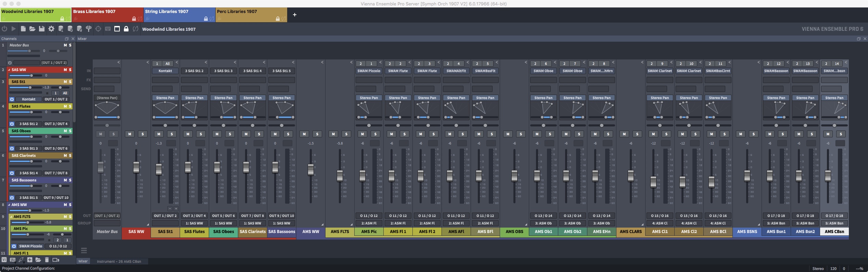Click the toolbar circular-arrow exclamation icon

tap(136, 29)
